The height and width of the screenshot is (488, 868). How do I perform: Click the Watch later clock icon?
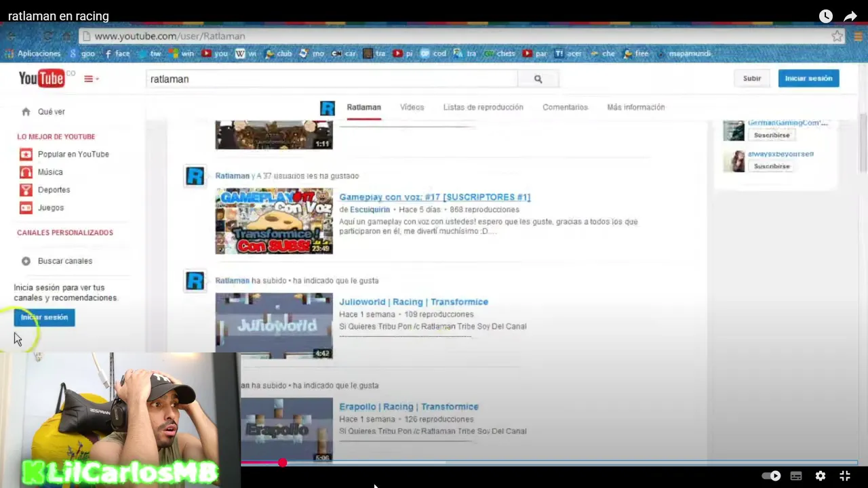825,16
